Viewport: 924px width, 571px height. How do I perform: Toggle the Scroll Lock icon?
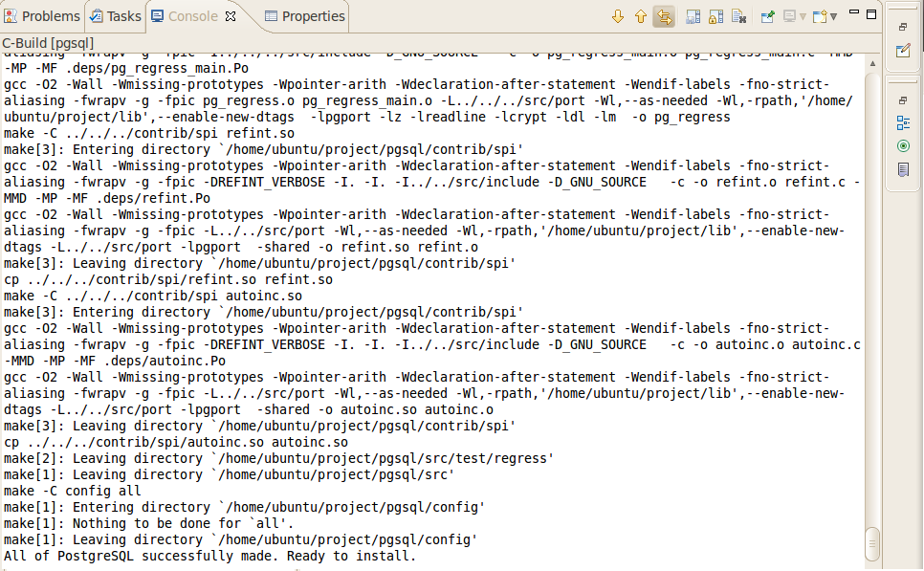(x=716, y=16)
